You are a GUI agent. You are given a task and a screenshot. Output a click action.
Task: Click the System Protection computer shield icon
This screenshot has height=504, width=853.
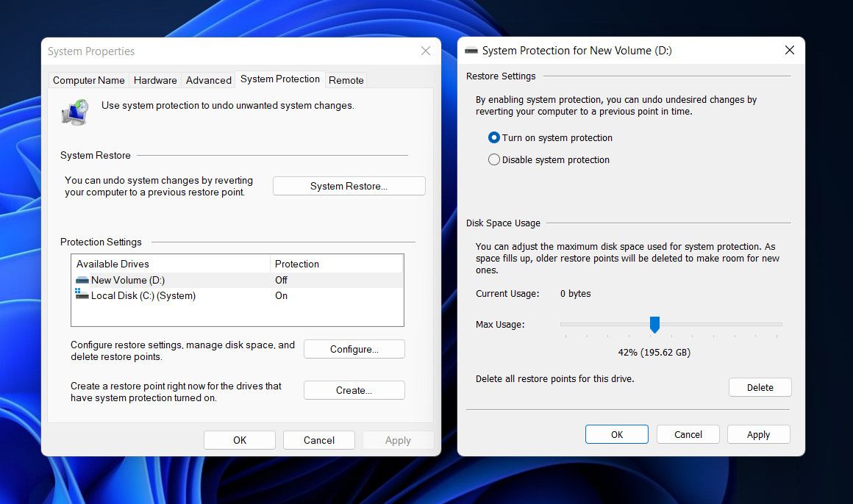click(75, 112)
